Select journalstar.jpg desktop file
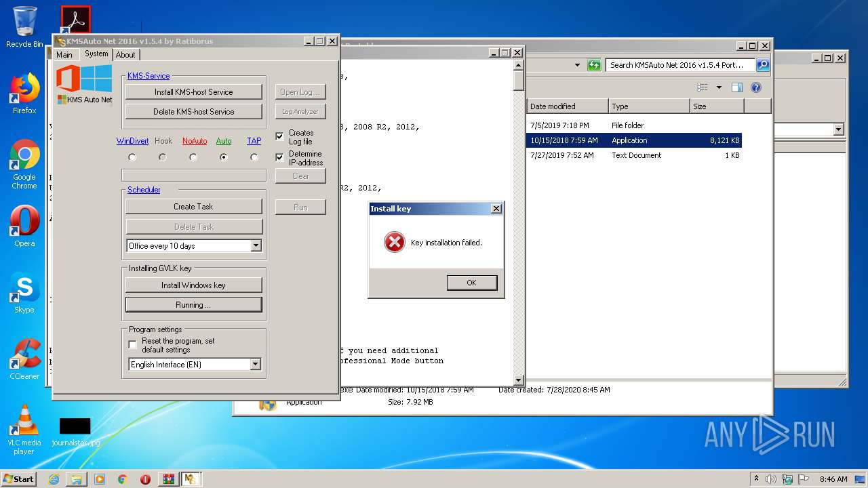868x488 pixels. coord(75,431)
